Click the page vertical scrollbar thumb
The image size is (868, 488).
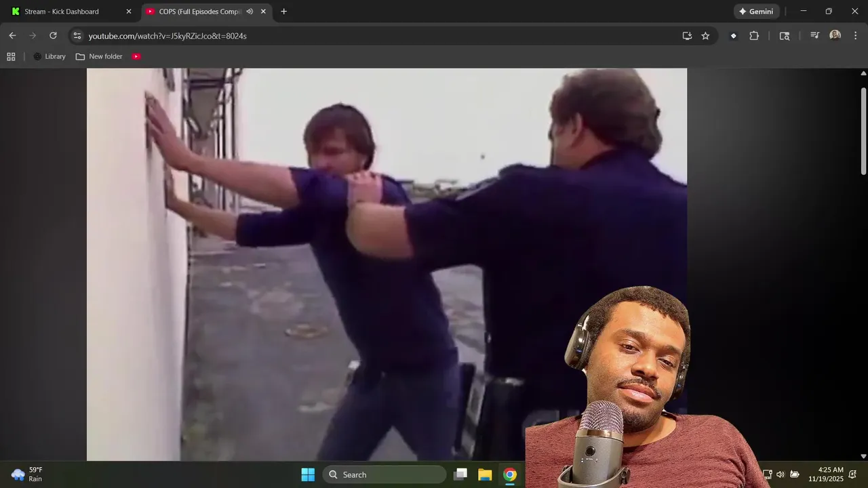coord(863,130)
